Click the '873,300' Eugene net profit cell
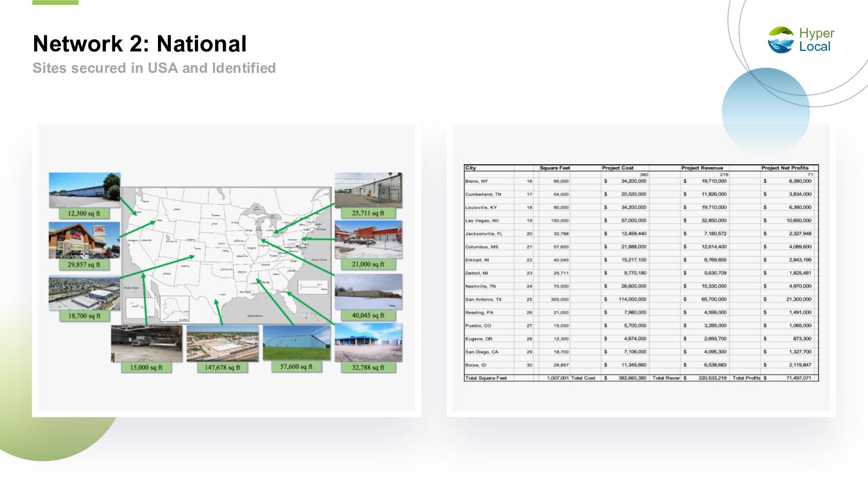 coord(802,339)
